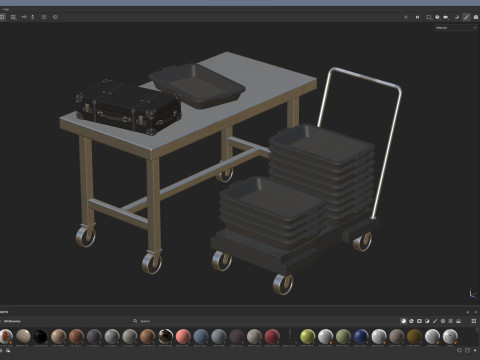Select the dark blue material sphere
Viewport: 480px width, 360px height.
coord(361,336)
